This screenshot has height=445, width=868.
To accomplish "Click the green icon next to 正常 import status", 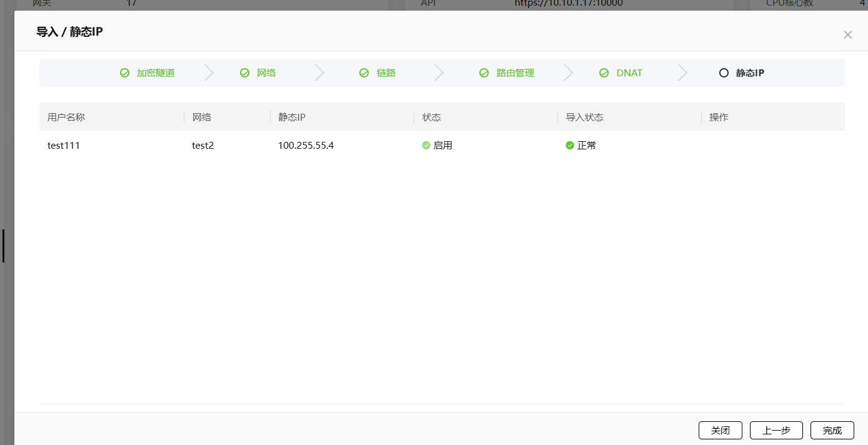I will [570, 145].
